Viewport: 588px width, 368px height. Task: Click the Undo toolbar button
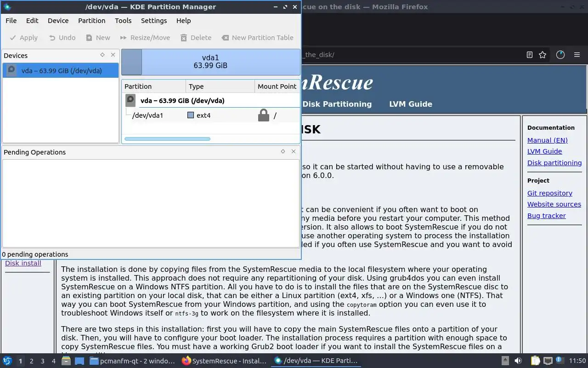62,38
